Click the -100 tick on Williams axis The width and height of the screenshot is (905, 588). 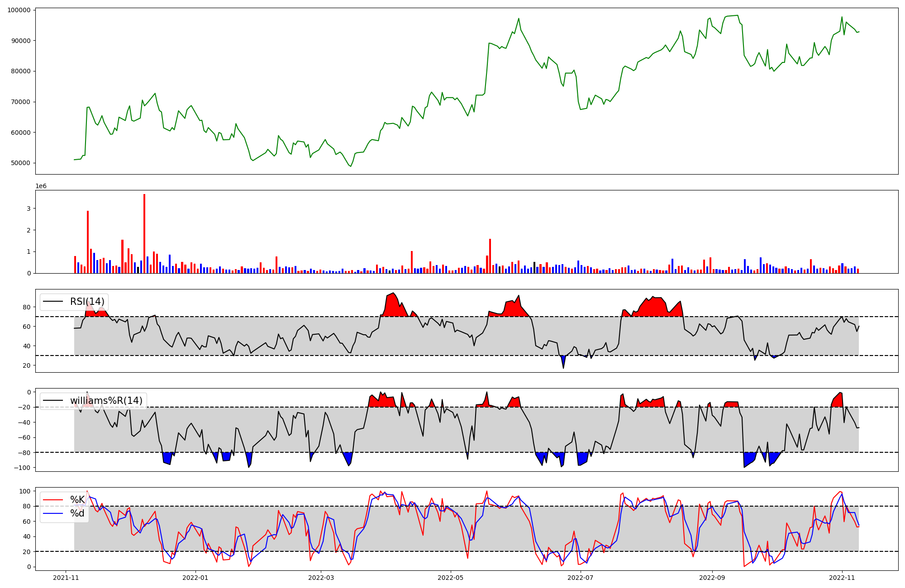pyautogui.click(x=22, y=468)
